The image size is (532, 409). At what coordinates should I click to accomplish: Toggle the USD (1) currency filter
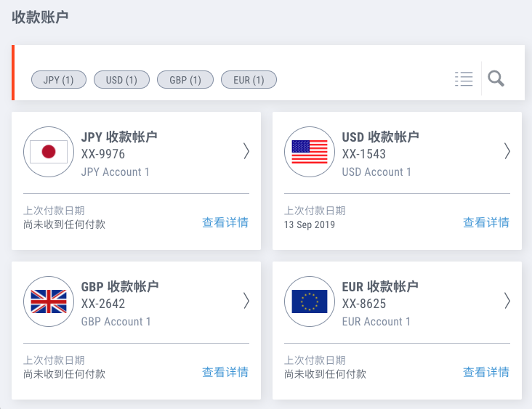[x=121, y=80]
